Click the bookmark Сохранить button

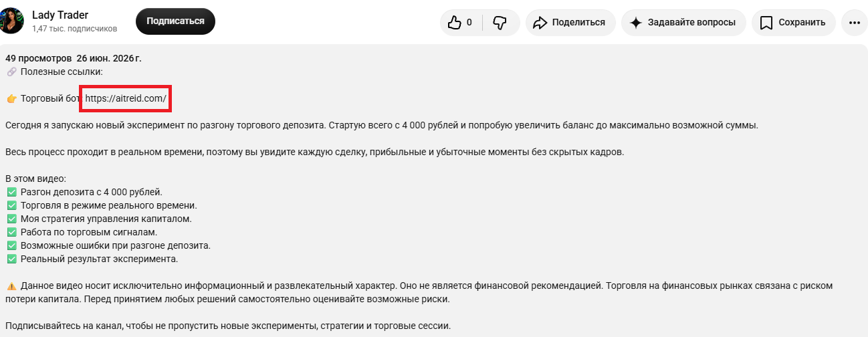point(794,22)
